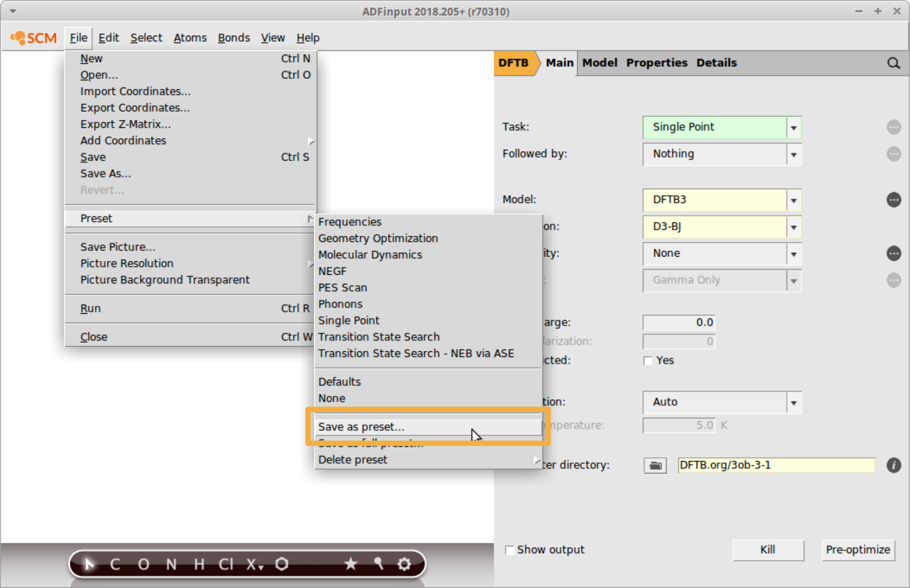Choose Import Coordinates... from File menu
Viewport: 910px width, 588px height.
click(190, 91)
